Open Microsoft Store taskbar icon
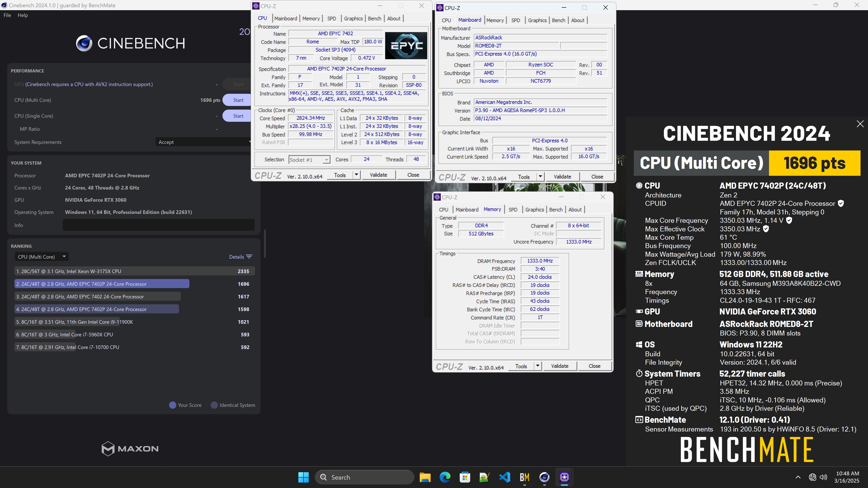Image resolution: width=868 pixels, height=488 pixels. [465, 477]
